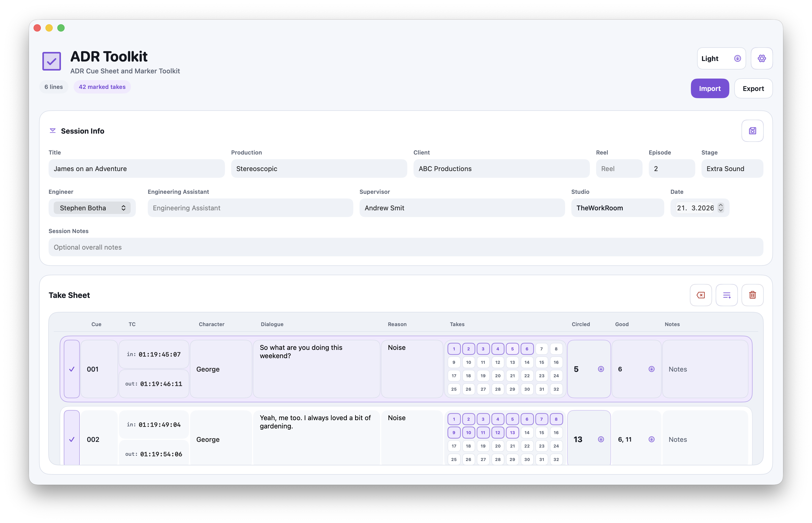Save the session info snapshot
Screen dimensions: 812x523
point(753,131)
